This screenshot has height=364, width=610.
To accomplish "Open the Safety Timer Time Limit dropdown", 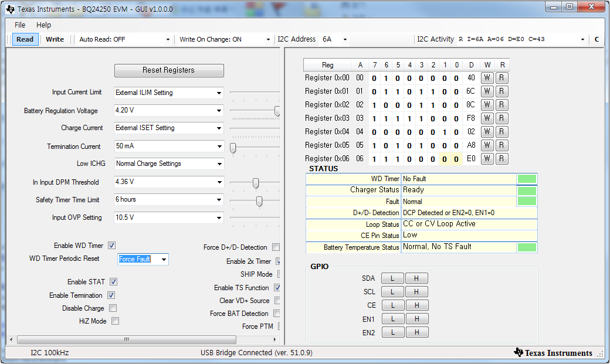I will point(219,199).
